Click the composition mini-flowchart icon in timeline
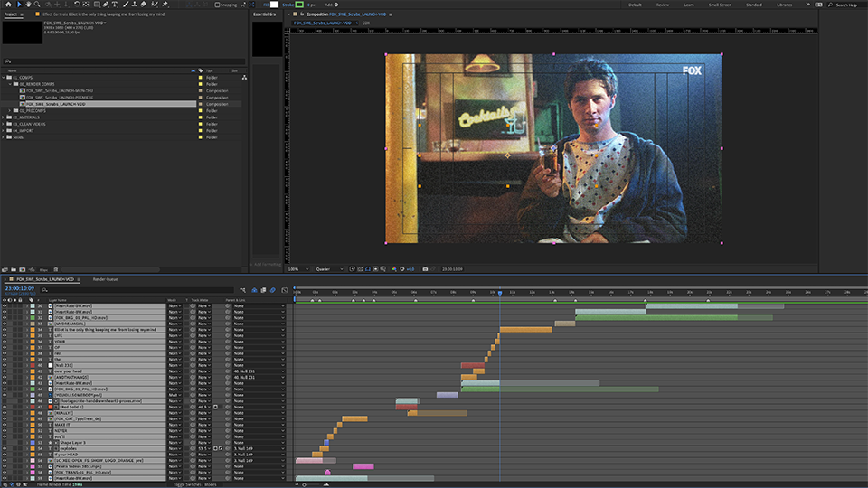Viewport: 868px width, 488px height. tap(242, 290)
